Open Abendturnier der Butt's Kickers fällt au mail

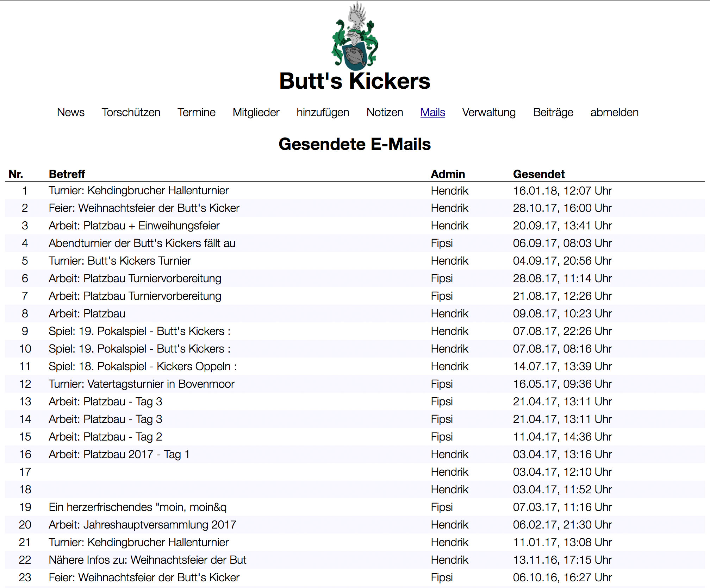pos(142,243)
